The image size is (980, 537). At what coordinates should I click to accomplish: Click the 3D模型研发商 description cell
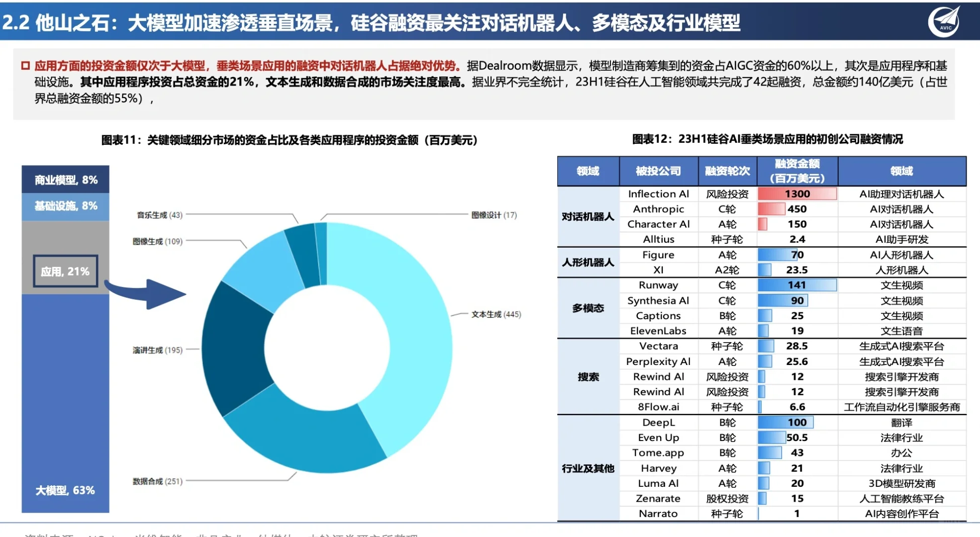coord(902,483)
